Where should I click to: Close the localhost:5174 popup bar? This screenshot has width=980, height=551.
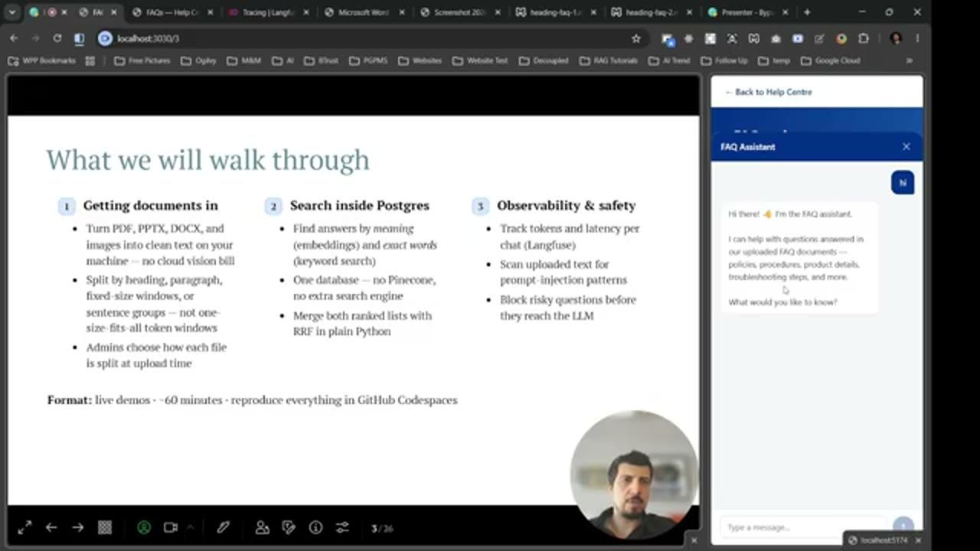coord(918,540)
